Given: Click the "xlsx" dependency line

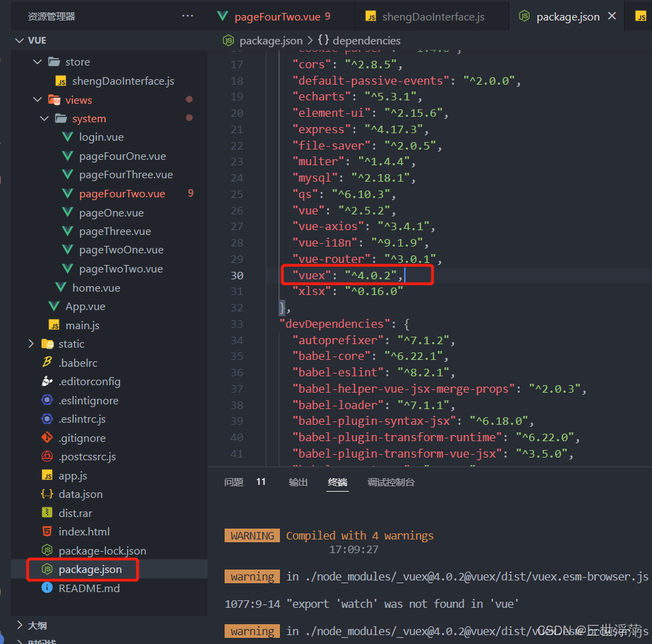Looking at the screenshot, I should (348, 291).
